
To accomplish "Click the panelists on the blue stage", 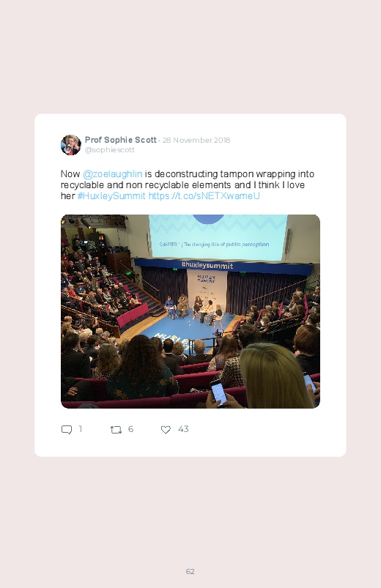I will click(x=194, y=308).
